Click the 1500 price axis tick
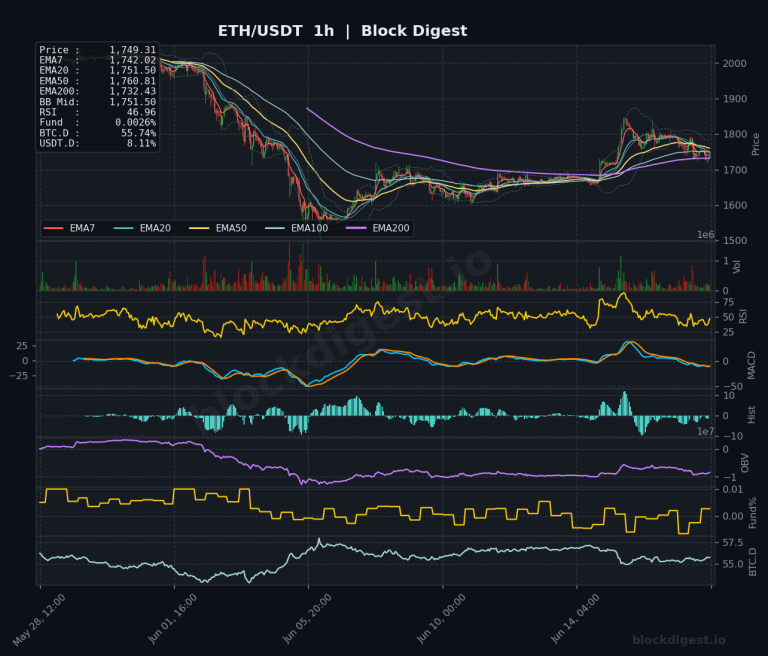This screenshot has width=768, height=656. 735,241
